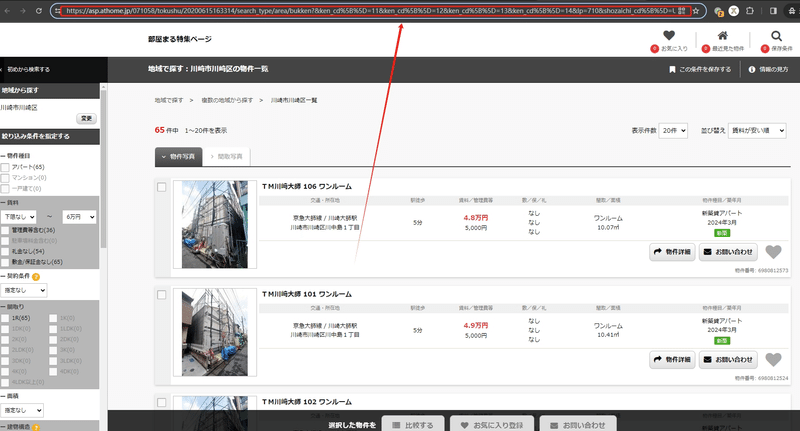This screenshot has height=431, width=800.
Task: Check the 敷金/保証金なし(65) option
Action: [5, 262]
